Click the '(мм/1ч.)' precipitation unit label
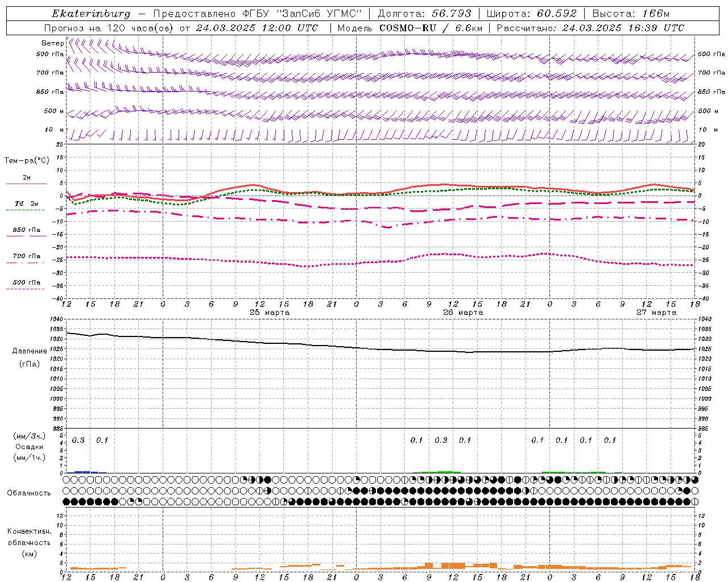Image resolution: width=728 pixels, height=582 pixels. click(x=30, y=458)
